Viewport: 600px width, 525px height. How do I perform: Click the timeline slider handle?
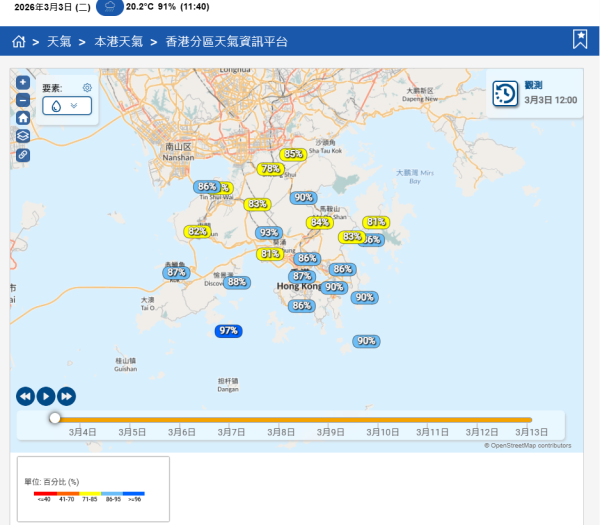click(55, 418)
